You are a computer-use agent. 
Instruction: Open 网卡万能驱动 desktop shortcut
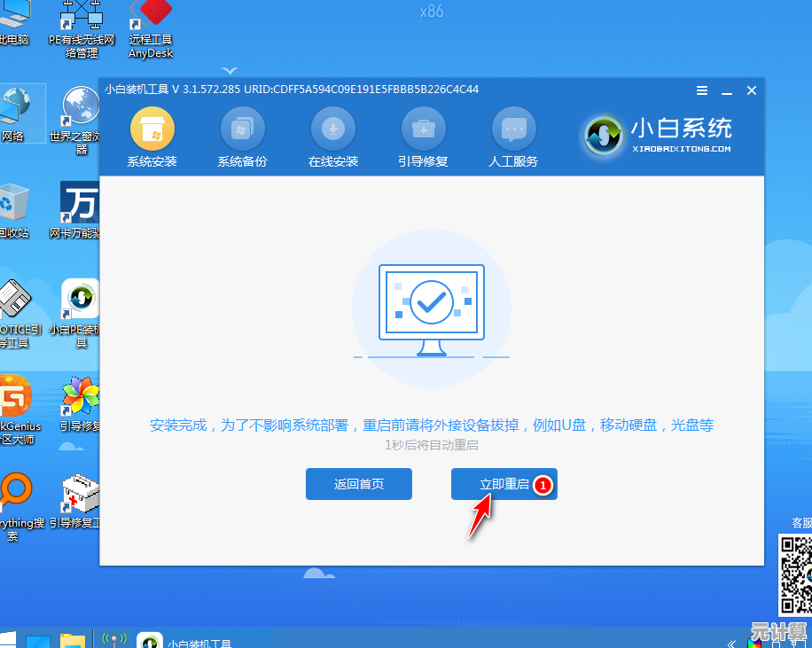pos(81,206)
